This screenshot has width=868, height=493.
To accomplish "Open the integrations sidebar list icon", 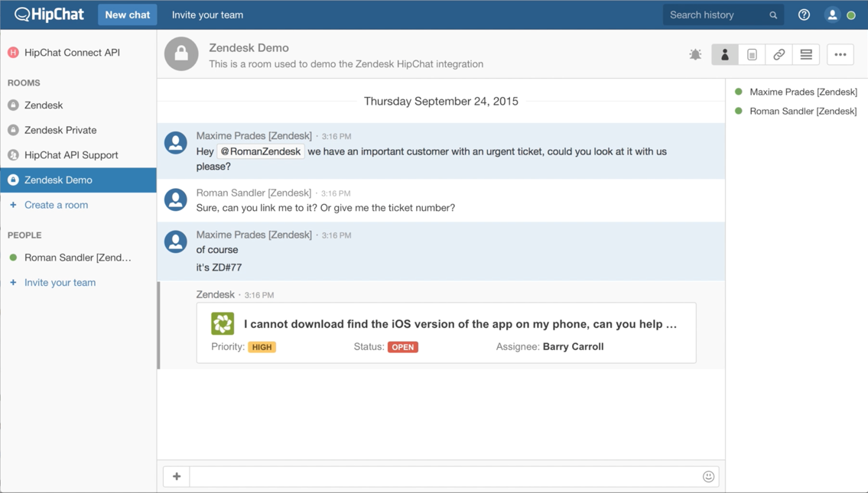I will [x=806, y=54].
